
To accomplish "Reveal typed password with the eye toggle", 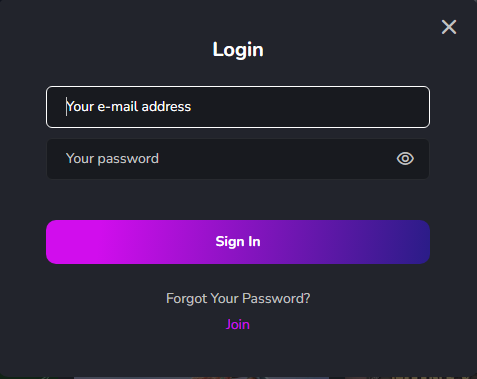I will pyautogui.click(x=405, y=159).
